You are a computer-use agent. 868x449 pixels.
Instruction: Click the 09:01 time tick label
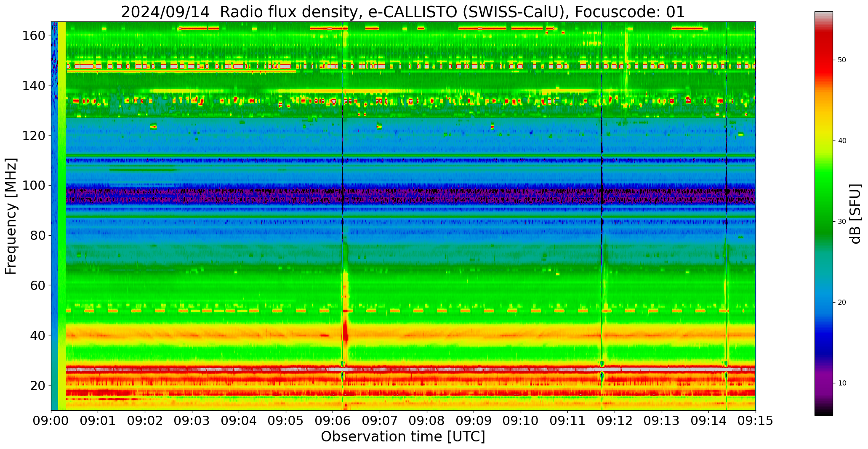(x=98, y=421)
